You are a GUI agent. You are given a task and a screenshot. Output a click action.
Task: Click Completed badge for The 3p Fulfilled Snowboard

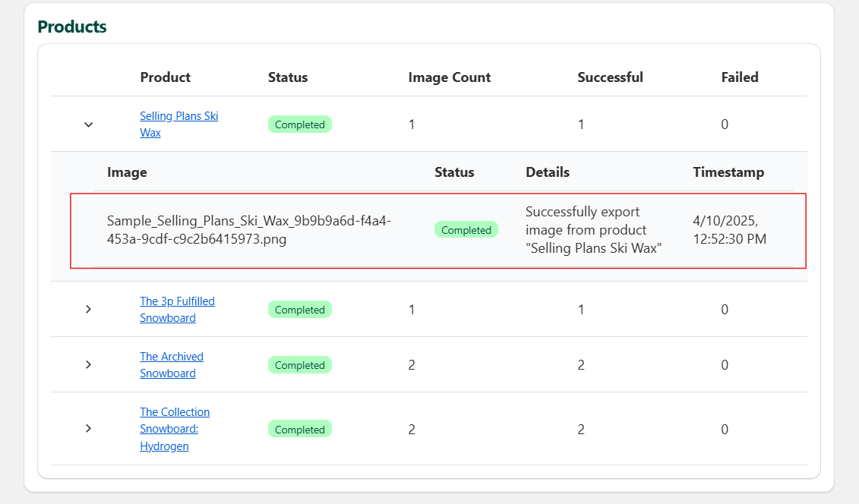299,310
